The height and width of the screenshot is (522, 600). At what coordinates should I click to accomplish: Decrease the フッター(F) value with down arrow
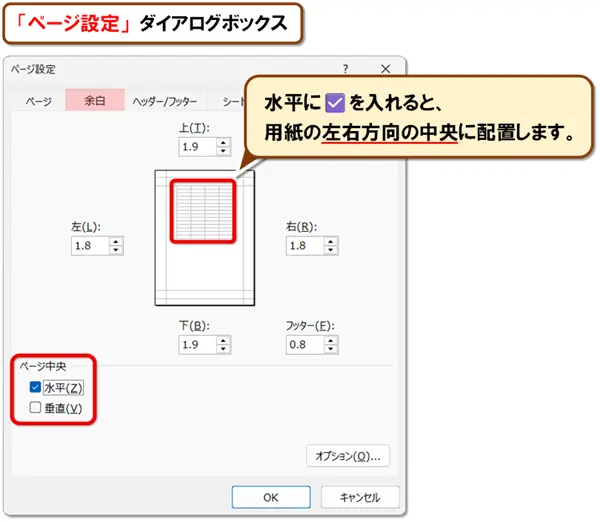click(x=331, y=349)
